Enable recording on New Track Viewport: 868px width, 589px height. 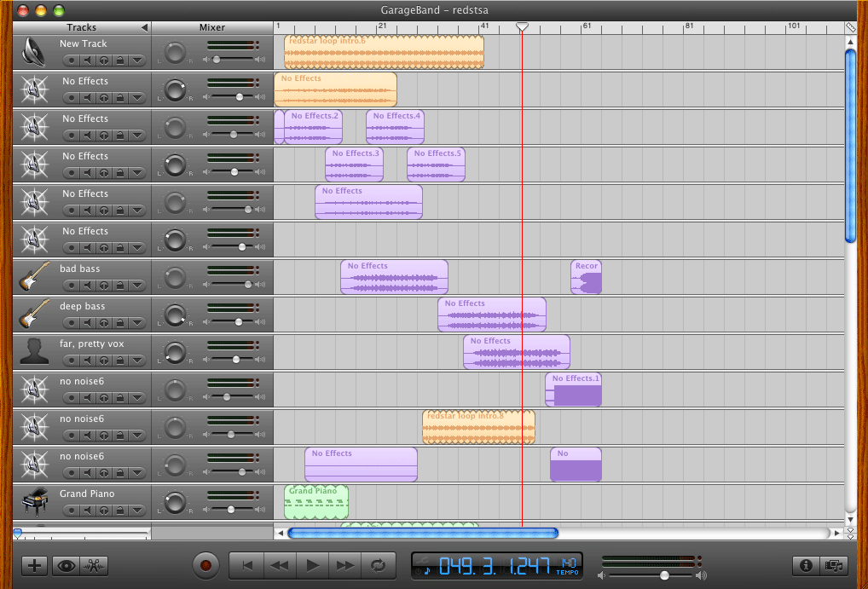72,60
